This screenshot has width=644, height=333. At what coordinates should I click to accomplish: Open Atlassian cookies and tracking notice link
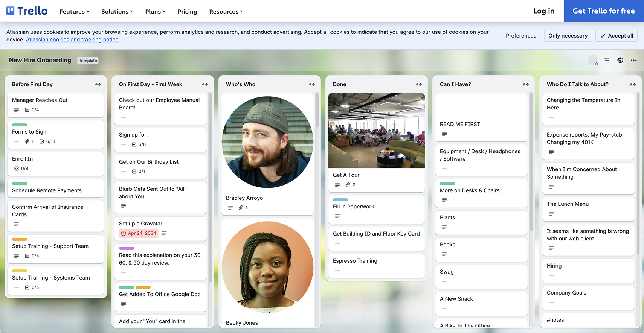click(x=72, y=40)
